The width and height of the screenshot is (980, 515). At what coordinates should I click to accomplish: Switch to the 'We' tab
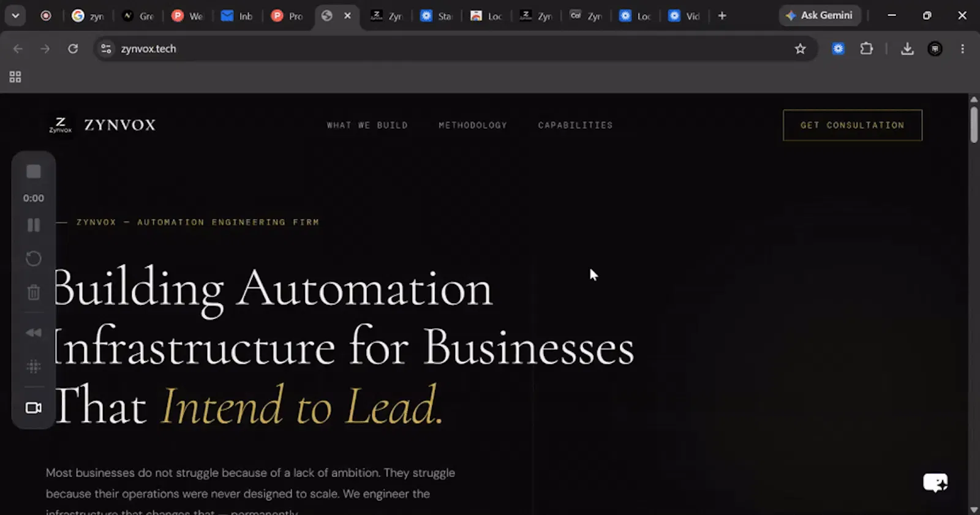click(187, 16)
